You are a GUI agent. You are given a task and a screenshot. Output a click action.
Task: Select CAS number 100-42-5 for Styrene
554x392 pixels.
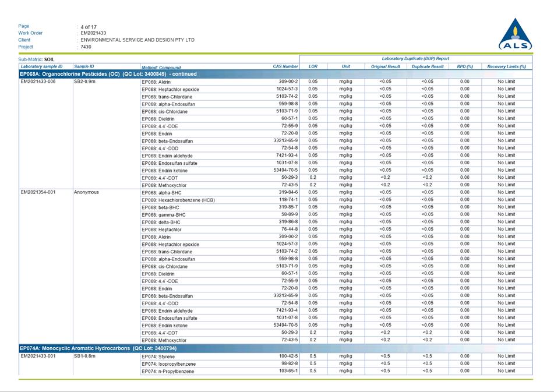[x=288, y=356]
